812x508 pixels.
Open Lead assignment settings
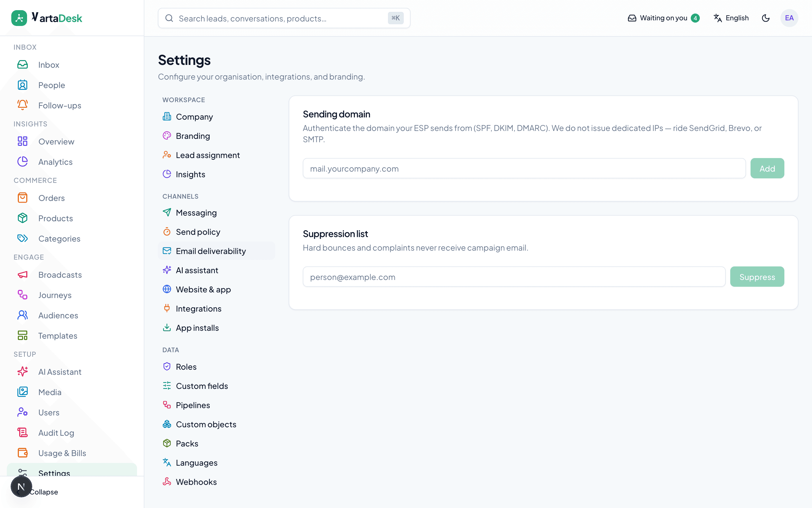click(216, 155)
